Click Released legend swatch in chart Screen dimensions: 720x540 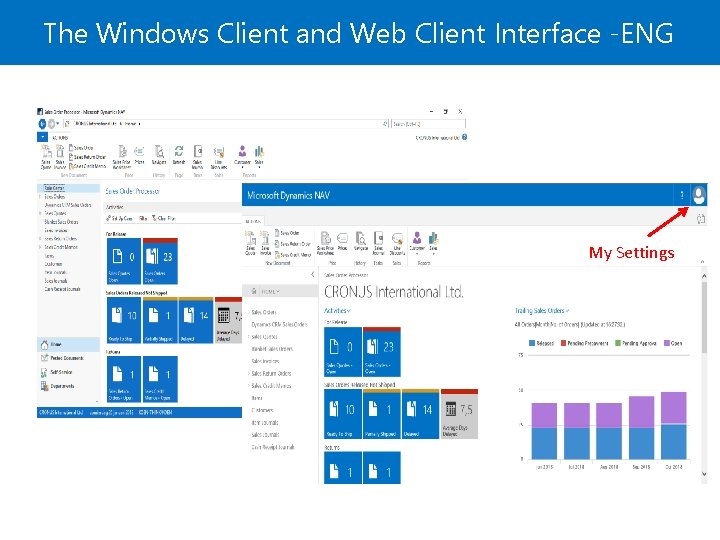pos(532,343)
